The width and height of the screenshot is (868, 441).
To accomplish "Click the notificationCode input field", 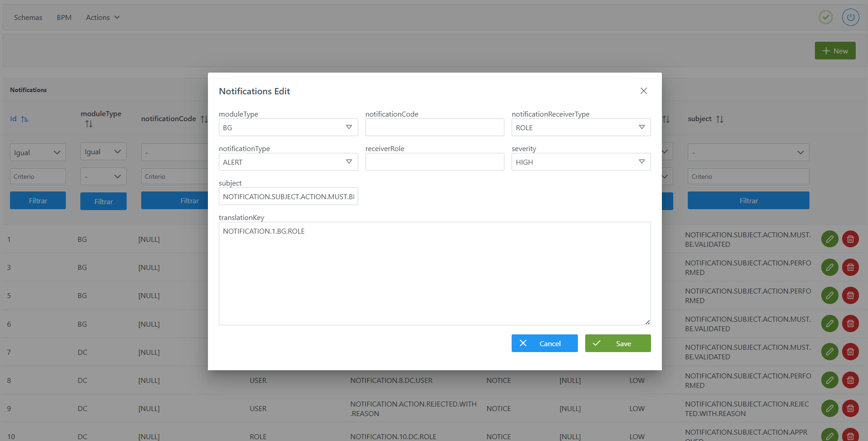I will point(434,127).
